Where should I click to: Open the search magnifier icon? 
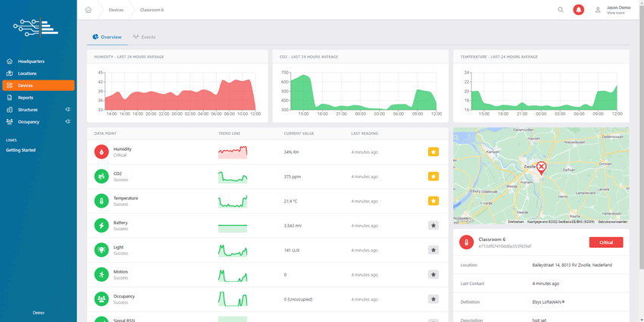[561, 10]
